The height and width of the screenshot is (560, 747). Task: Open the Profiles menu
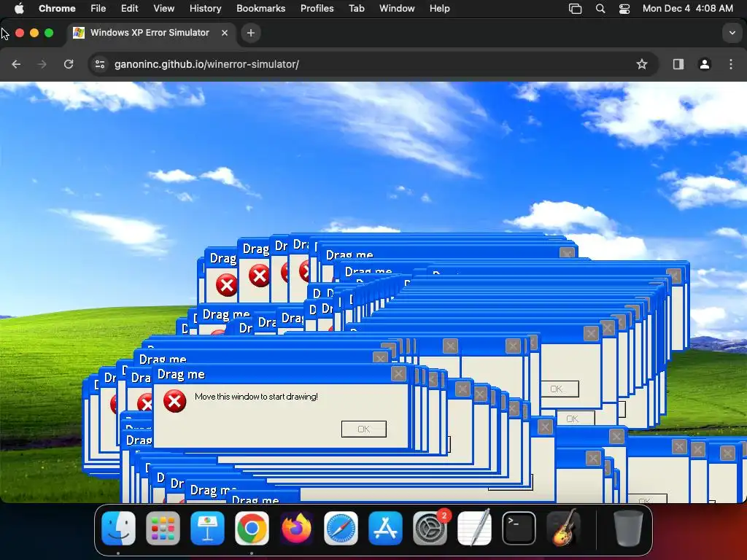(317, 9)
